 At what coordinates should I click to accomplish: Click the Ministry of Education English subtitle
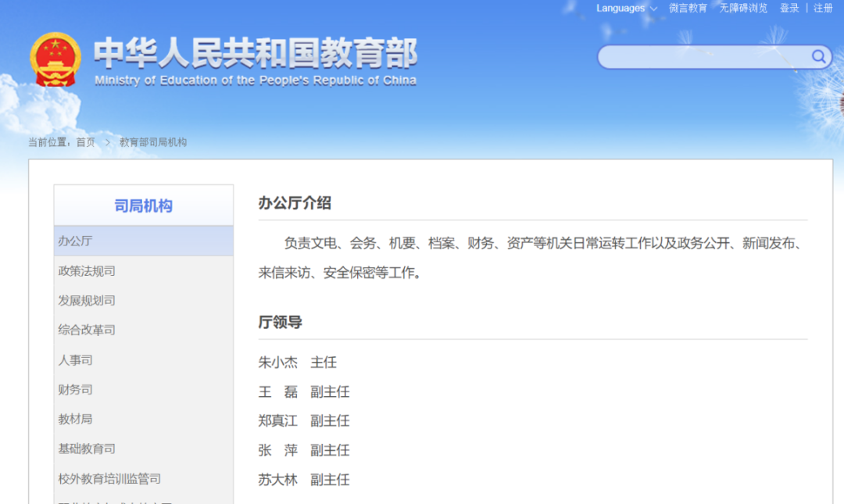click(x=256, y=80)
